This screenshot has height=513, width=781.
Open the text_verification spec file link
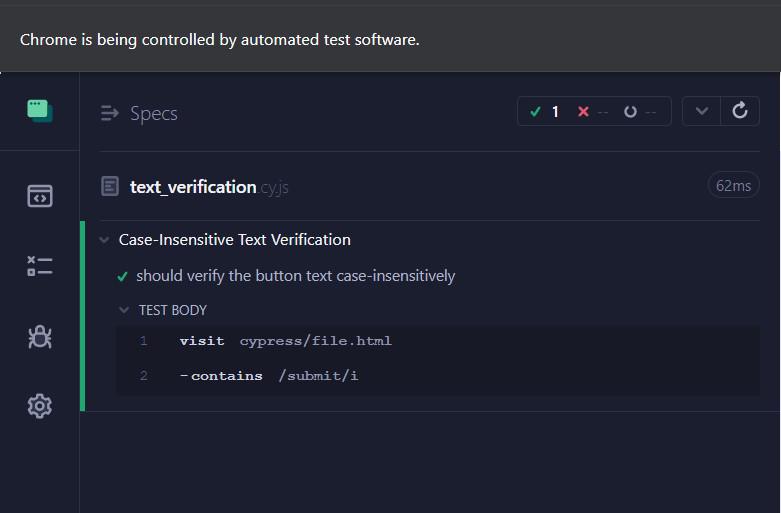click(193, 187)
